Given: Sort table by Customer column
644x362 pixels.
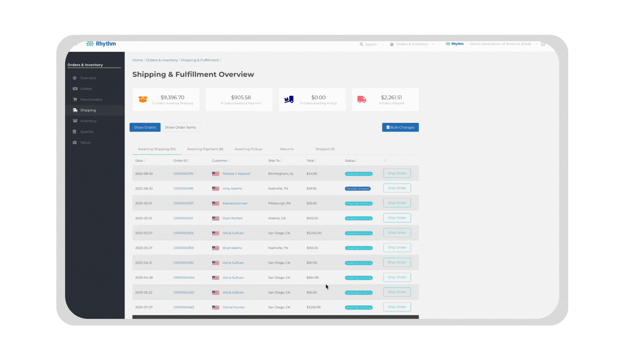Looking at the screenshot, I should coord(221,161).
